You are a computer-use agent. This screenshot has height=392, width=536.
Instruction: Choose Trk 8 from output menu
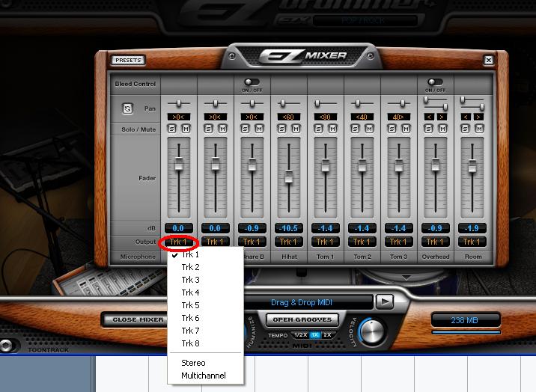(205, 343)
